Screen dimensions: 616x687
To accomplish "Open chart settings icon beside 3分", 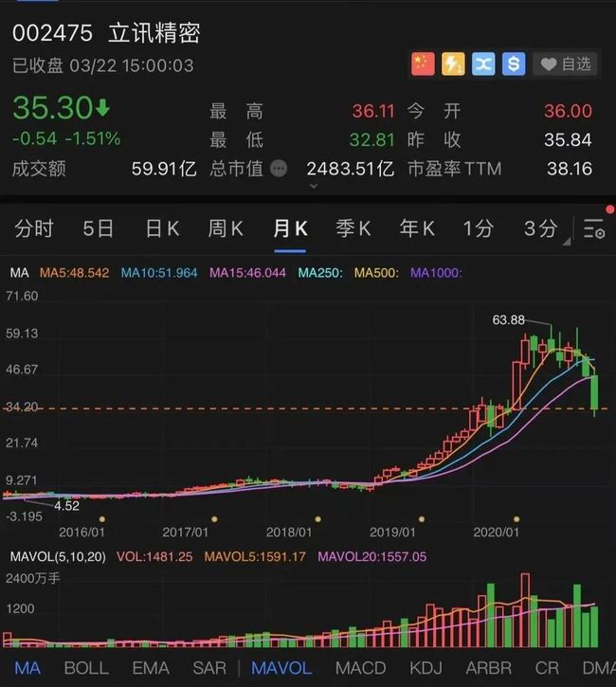I will 594,228.
